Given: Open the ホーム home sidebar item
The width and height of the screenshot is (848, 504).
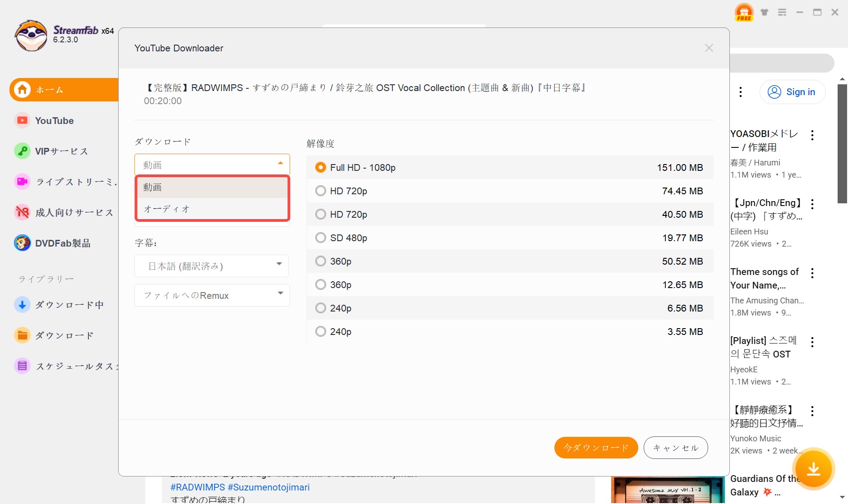Looking at the screenshot, I should [64, 90].
